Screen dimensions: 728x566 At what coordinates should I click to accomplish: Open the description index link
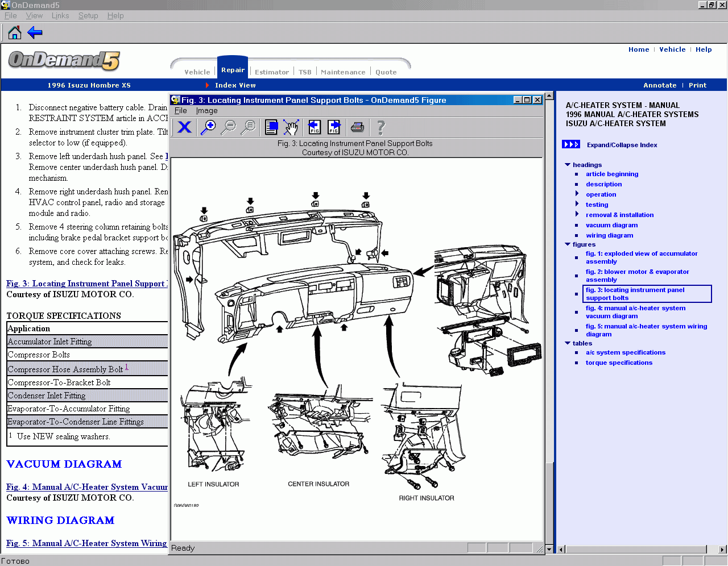604,184
